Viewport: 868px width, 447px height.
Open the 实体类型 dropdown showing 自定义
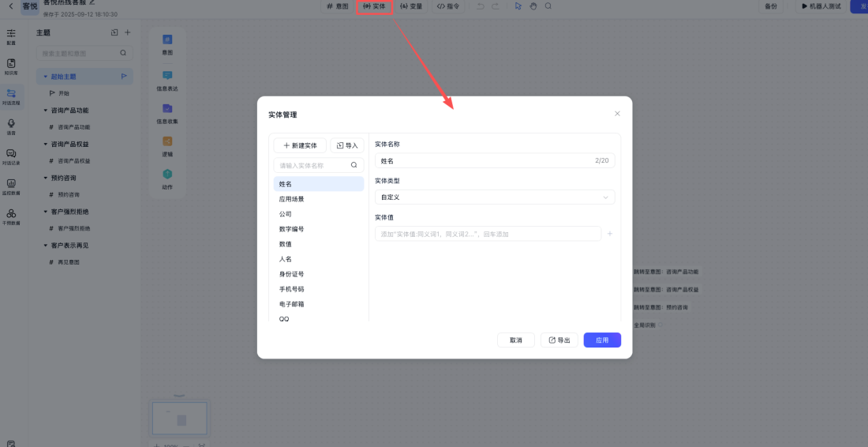[x=495, y=197]
